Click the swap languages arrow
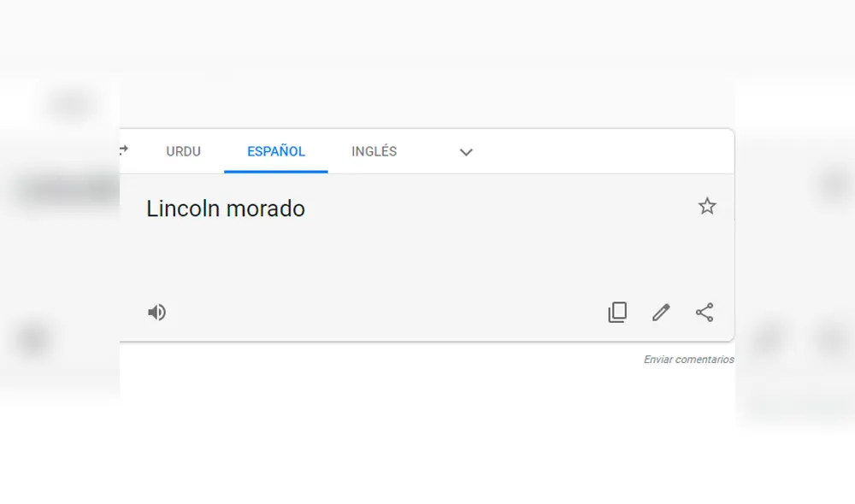The image size is (855, 504). point(123,150)
